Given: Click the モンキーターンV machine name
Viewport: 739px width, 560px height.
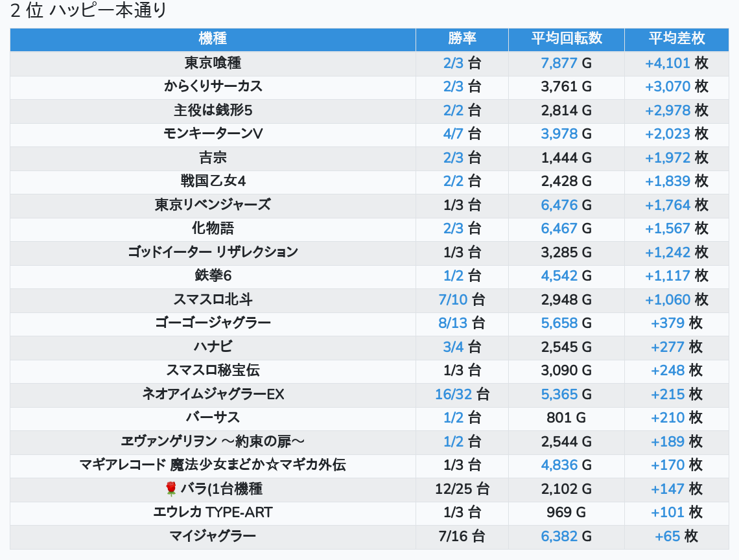Looking at the screenshot, I should (x=213, y=134).
